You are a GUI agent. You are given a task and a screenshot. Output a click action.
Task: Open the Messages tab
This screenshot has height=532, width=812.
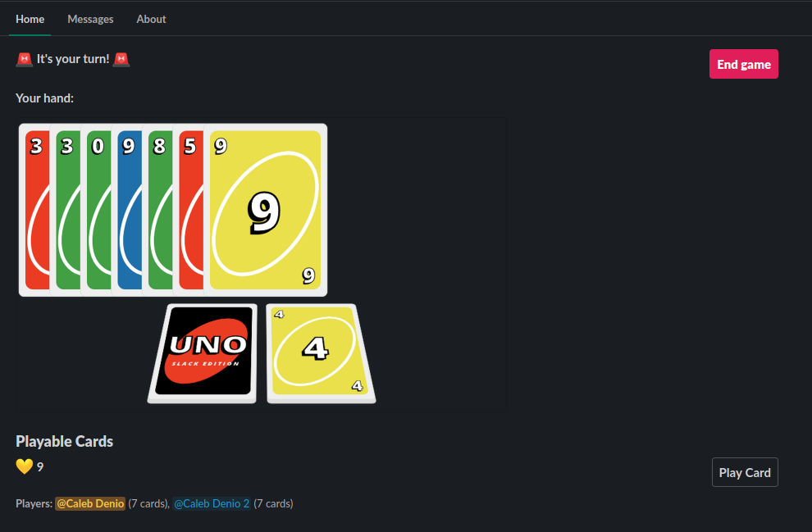tap(90, 19)
